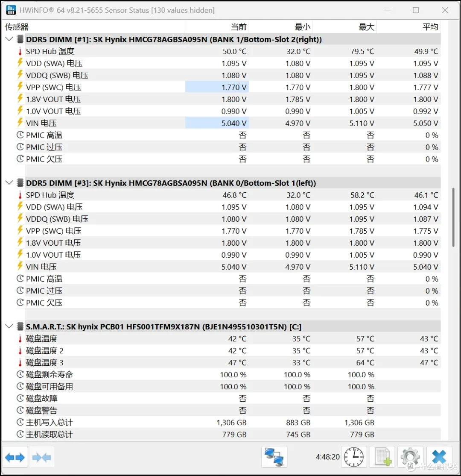Click 745 GB minimum host reads value

pyautogui.click(x=298, y=435)
